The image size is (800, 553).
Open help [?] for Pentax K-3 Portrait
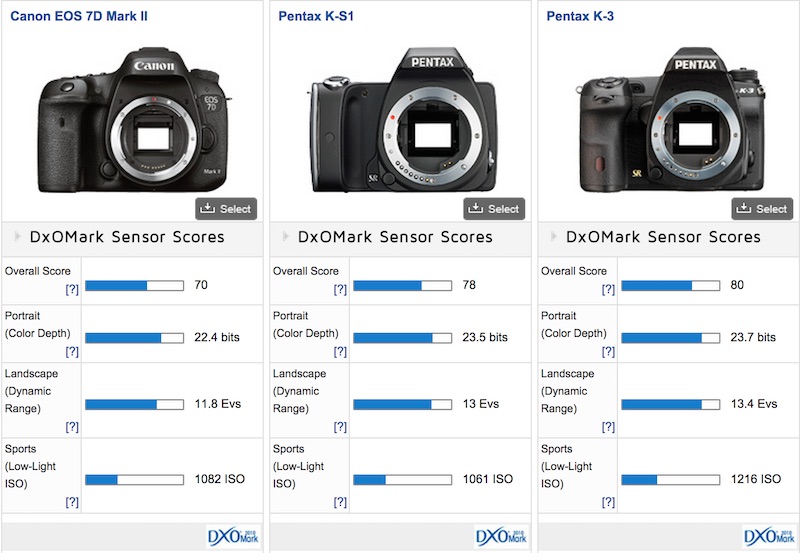(x=608, y=351)
